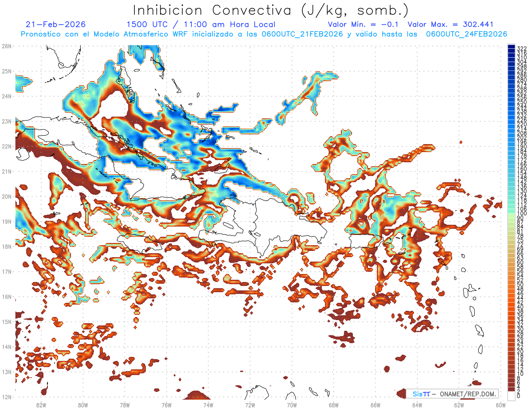
Task: Click the 82W longitude label
Action: coord(41,404)
